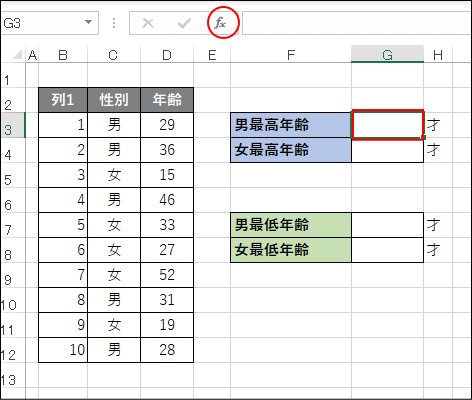This screenshot has height=400, width=472.
Task: Select row 5 header
Action: [13, 175]
